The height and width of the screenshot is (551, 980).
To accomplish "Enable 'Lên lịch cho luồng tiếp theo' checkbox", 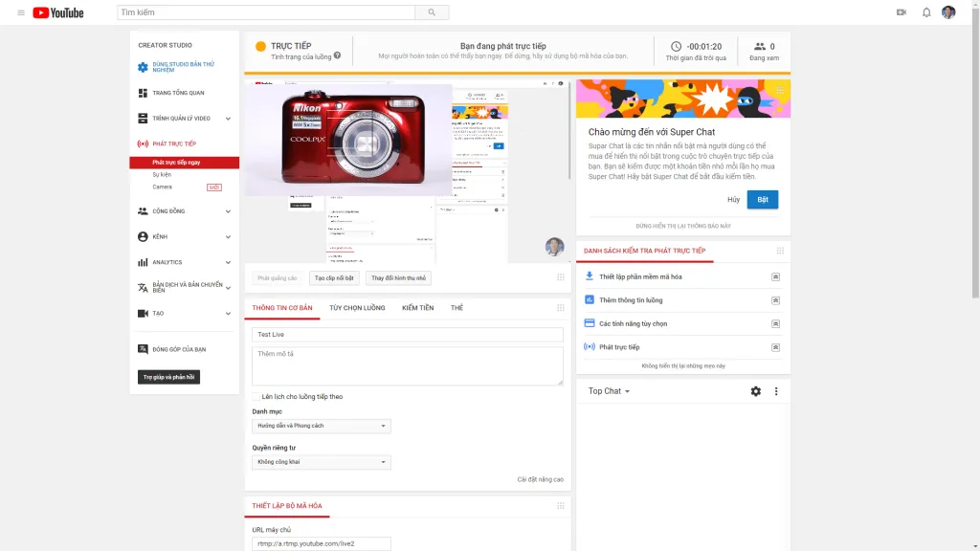I will [x=256, y=396].
